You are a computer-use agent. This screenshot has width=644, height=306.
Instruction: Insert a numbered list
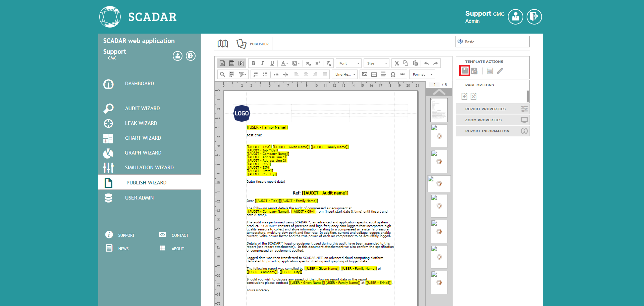point(256,74)
